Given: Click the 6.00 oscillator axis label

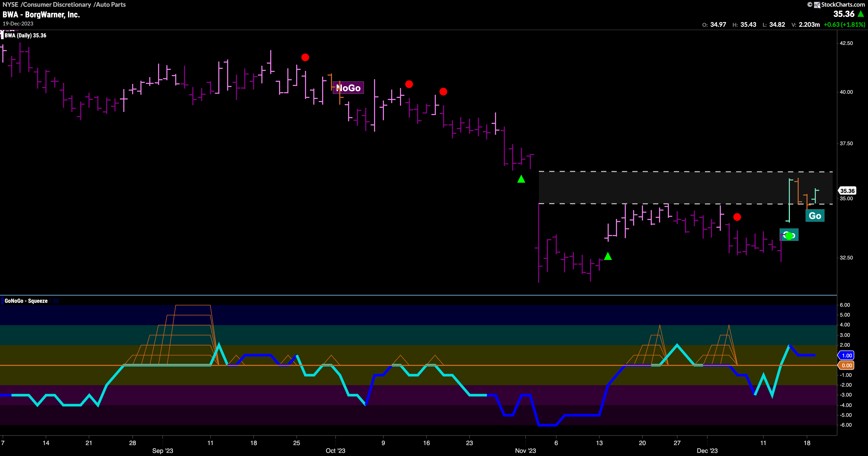Looking at the screenshot, I should coord(845,305).
